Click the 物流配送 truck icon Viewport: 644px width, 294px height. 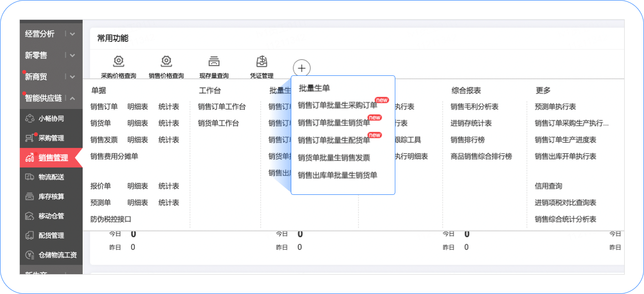29,177
